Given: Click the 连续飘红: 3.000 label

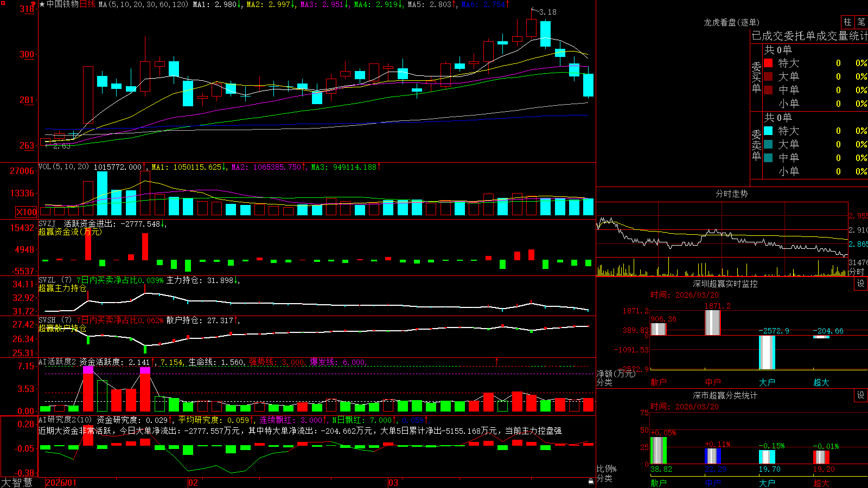Looking at the screenshot, I should 292,420.
